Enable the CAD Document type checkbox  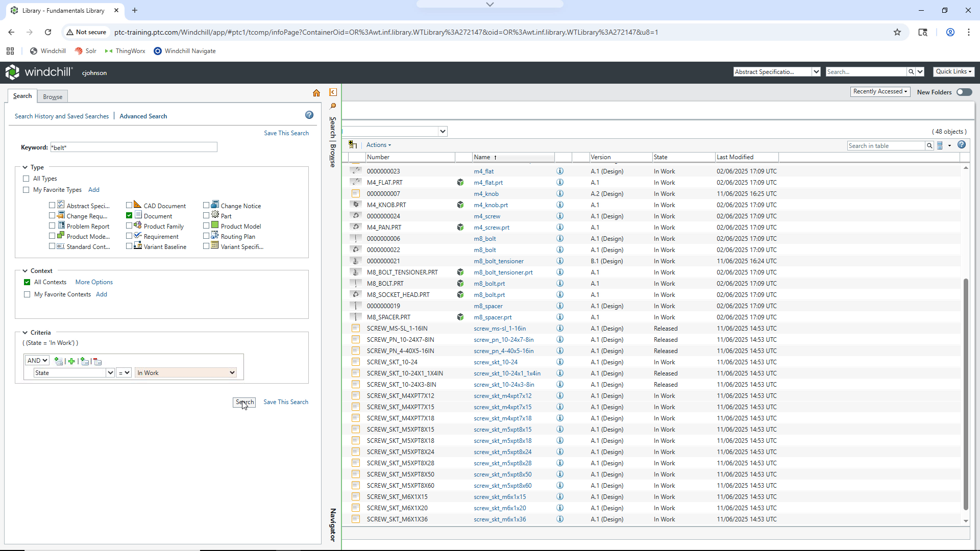coord(129,206)
